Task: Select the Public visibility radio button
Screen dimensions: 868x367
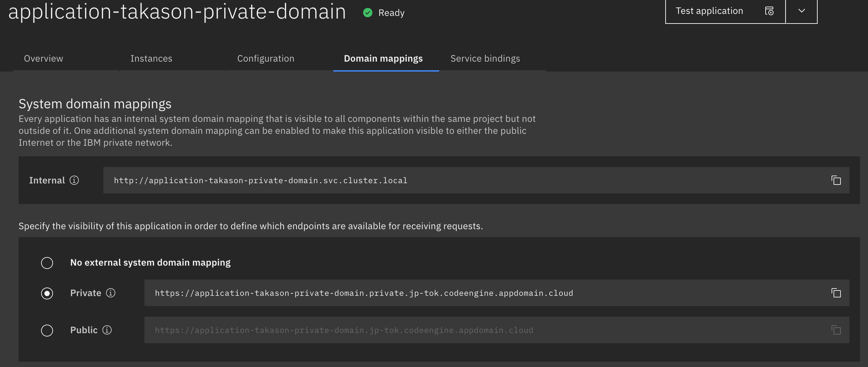Action: click(x=47, y=330)
